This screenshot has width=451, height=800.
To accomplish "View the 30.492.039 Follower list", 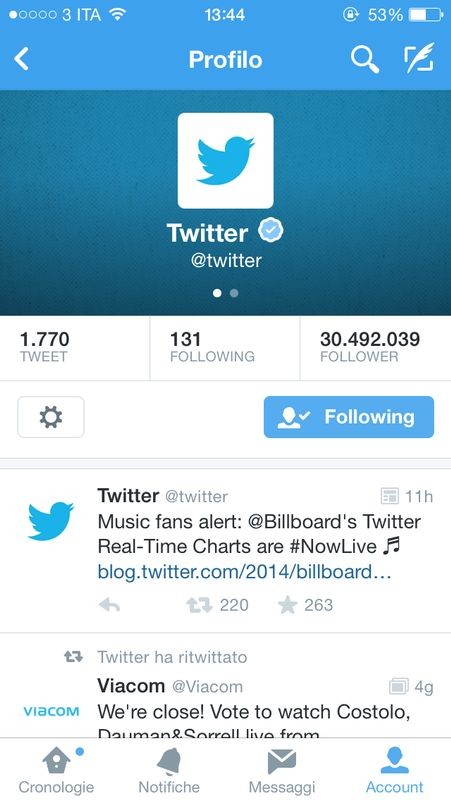I will tap(375, 348).
